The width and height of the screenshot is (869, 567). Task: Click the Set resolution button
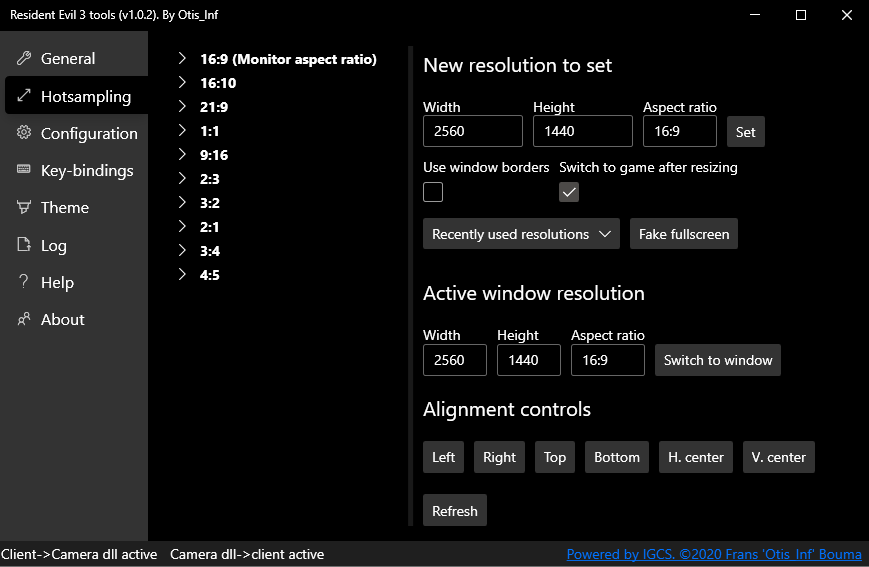[745, 132]
